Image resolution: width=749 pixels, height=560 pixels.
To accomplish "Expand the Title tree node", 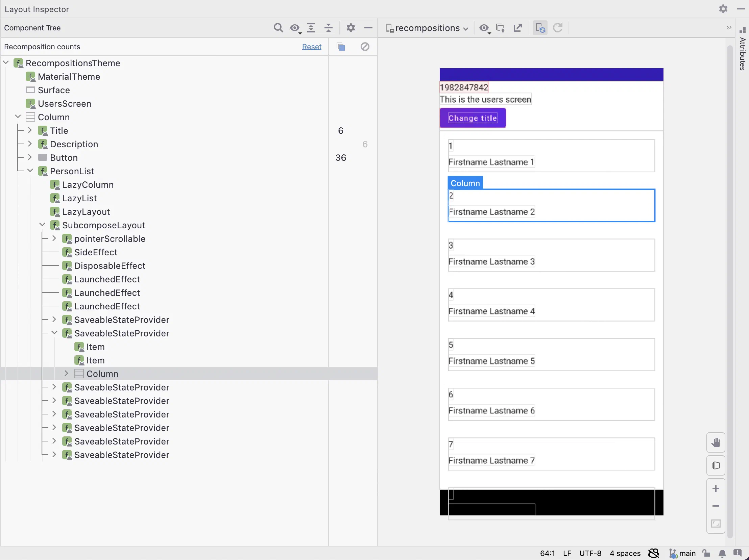I will click(30, 131).
